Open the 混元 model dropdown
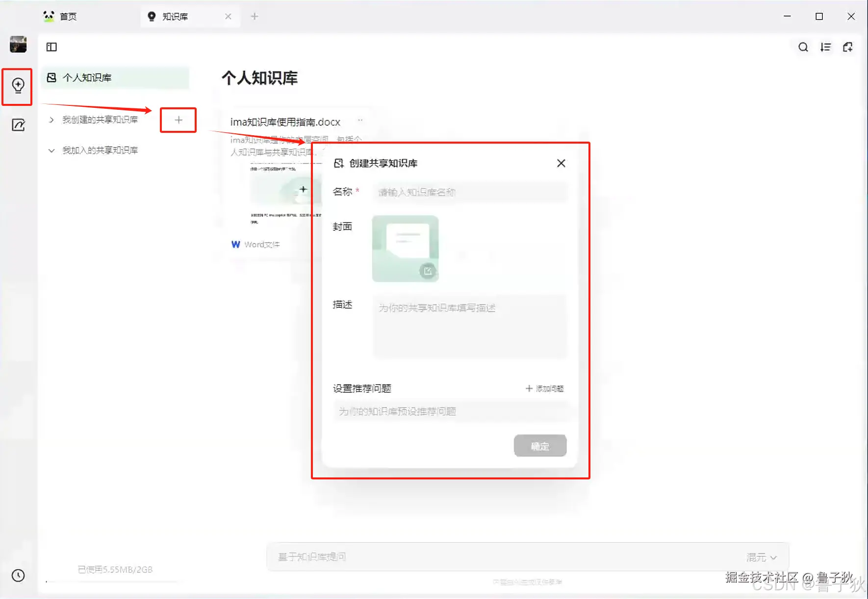This screenshot has width=868, height=599. (761, 557)
